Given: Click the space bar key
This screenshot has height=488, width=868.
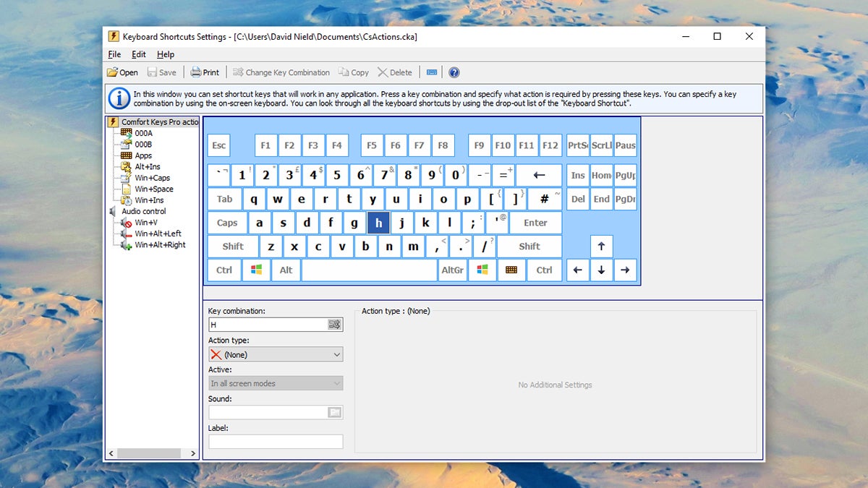Looking at the screenshot, I should point(370,270).
